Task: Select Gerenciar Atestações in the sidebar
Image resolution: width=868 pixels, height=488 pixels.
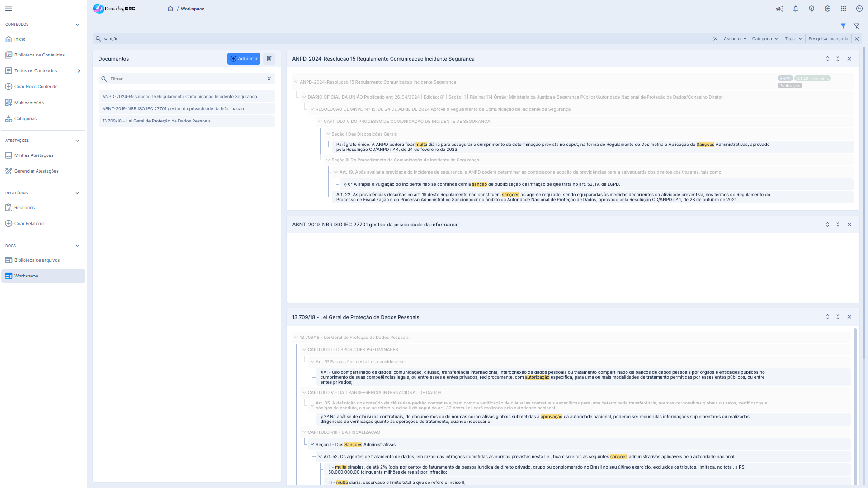Action: [36, 171]
